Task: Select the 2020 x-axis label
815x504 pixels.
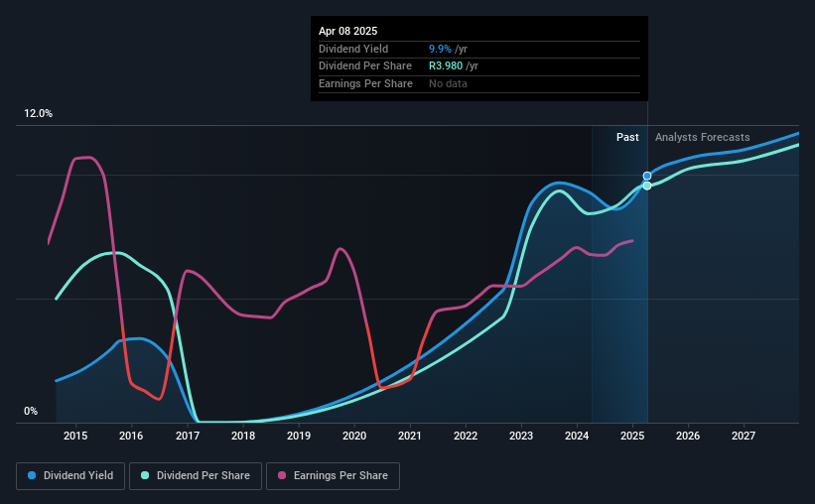Action: tap(354, 436)
